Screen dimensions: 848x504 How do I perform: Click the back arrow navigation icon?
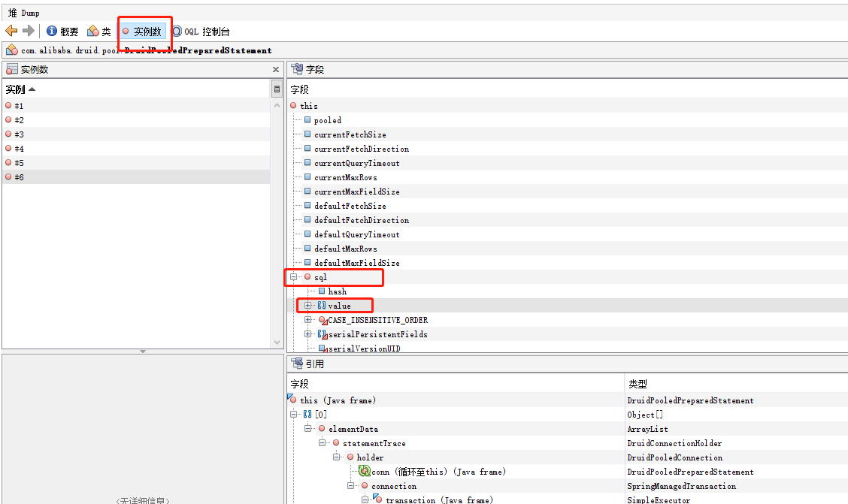[x=11, y=31]
